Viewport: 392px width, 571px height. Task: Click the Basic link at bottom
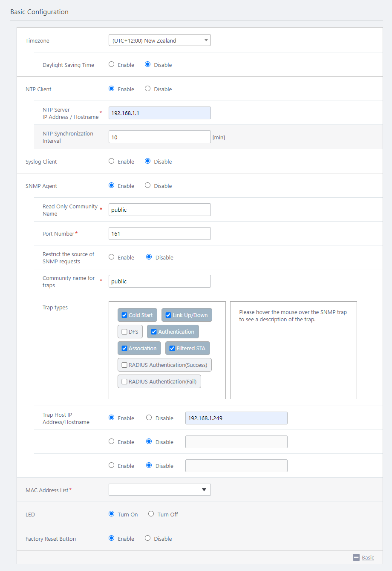pos(368,557)
